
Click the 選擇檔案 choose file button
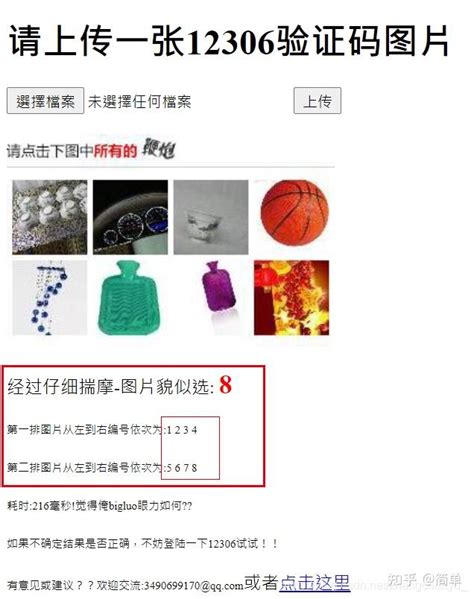[45, 101]
